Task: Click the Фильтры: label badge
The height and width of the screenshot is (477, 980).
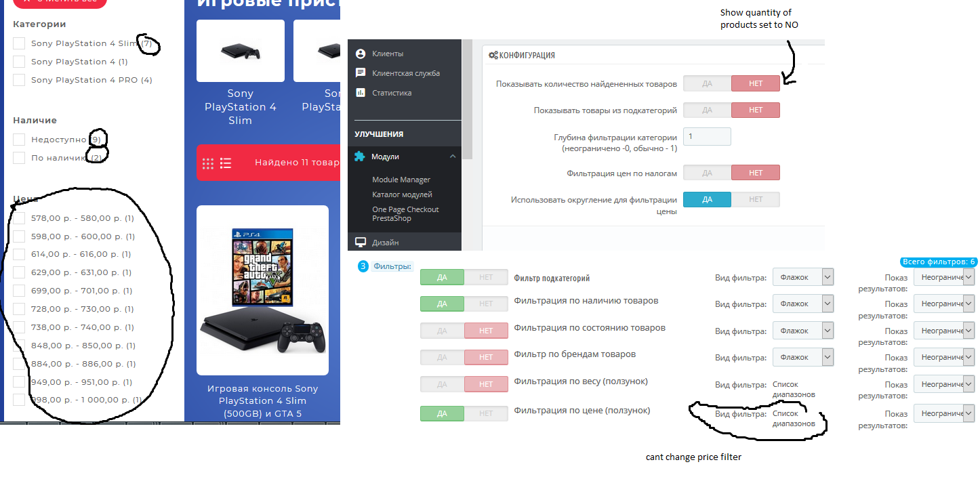Action: click(x=392, y=266)
